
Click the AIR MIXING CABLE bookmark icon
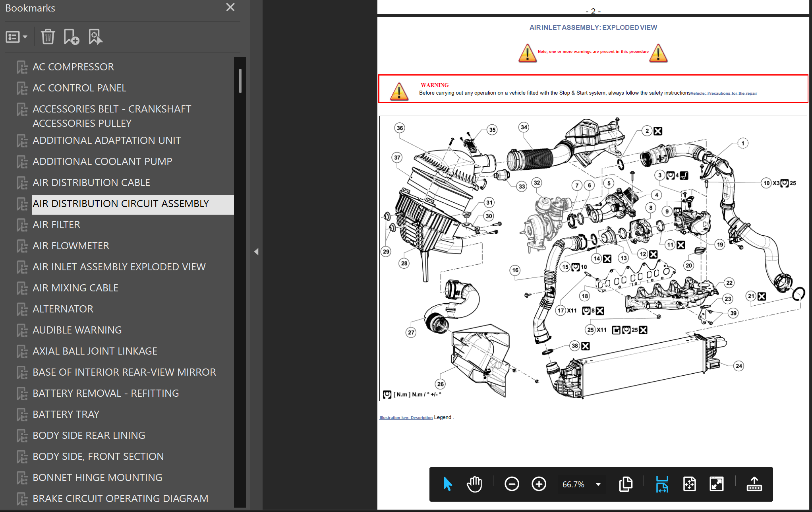coord(22,288)
